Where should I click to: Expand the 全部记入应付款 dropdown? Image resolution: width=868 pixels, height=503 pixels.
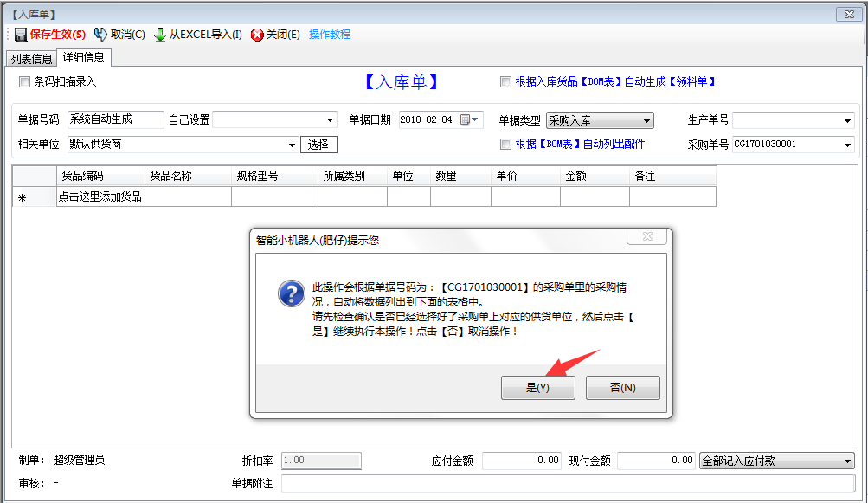[x=847, y=461]
